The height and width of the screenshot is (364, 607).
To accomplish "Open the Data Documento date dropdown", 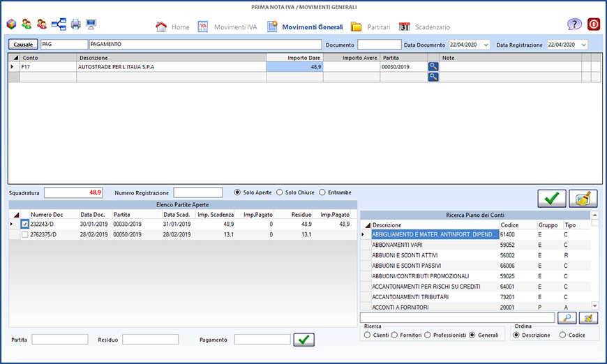I will (486, 45).
